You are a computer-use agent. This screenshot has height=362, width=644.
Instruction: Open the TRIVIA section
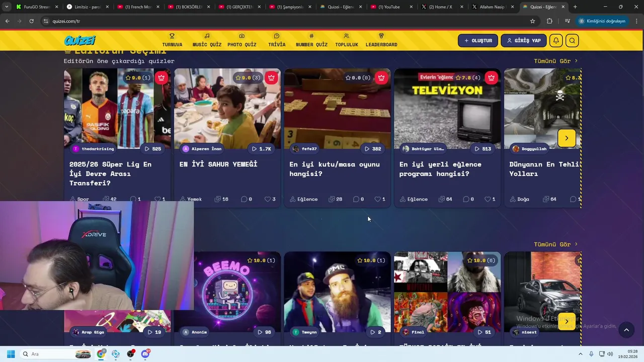click(x=277, y=40)
